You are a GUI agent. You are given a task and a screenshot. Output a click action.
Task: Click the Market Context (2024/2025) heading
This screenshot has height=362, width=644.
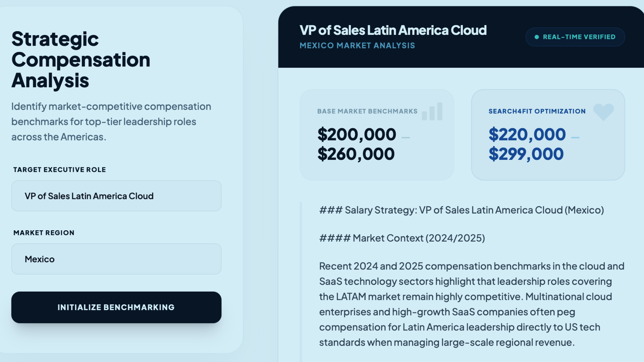click(402, 238)
